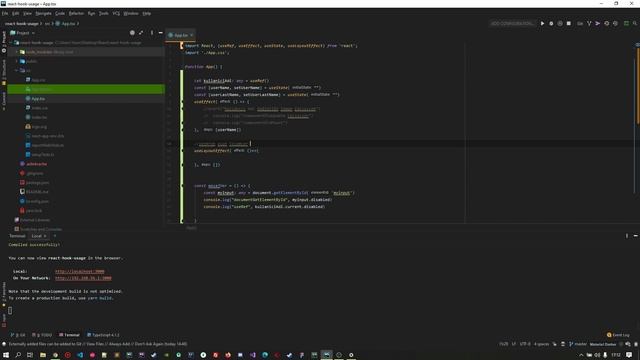Open the Code menu

(x=60, y=13)
